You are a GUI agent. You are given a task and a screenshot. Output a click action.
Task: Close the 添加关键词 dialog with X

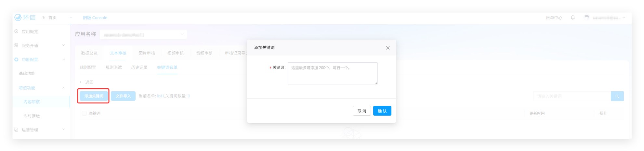[388, 48]
